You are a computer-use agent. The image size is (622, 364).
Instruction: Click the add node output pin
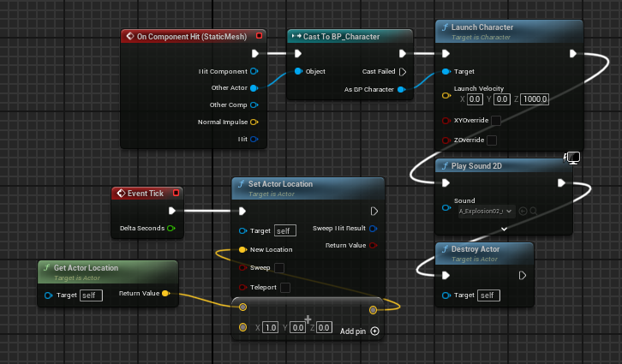coord(373,310)
